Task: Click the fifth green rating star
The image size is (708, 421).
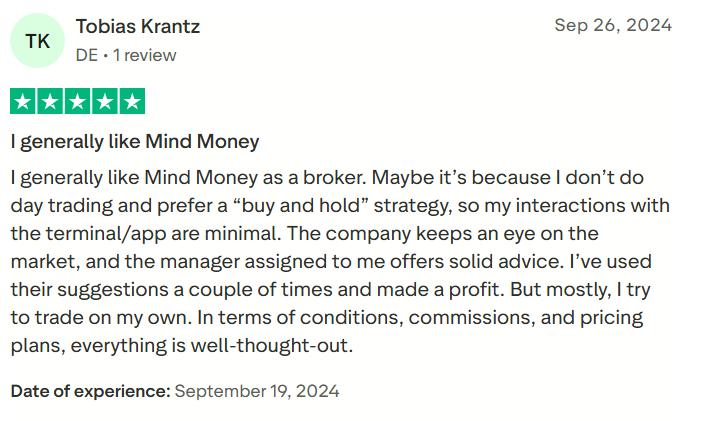Action: [x=132, y=101]
